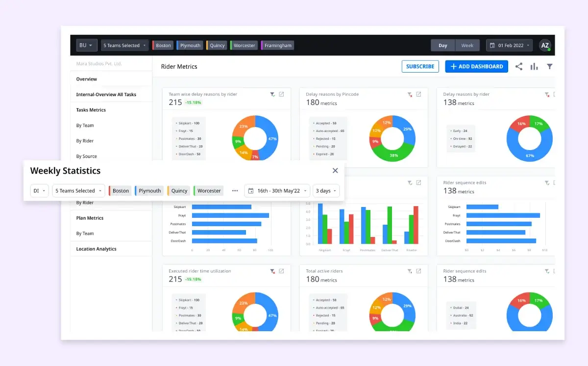Open Location Analytics in the sidebar
This screenshot has height=366, width=588.
click(96, 249)
